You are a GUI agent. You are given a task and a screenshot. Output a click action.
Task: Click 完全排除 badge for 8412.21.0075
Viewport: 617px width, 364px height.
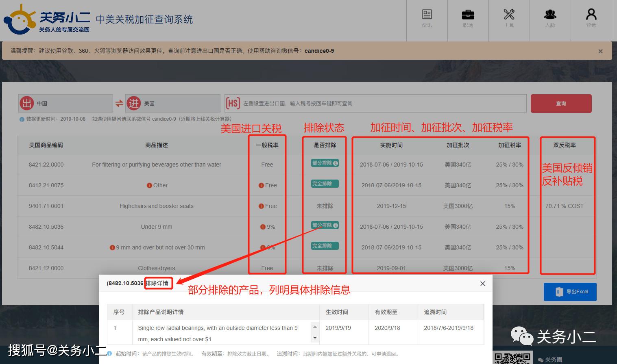(x=325, y=184)
